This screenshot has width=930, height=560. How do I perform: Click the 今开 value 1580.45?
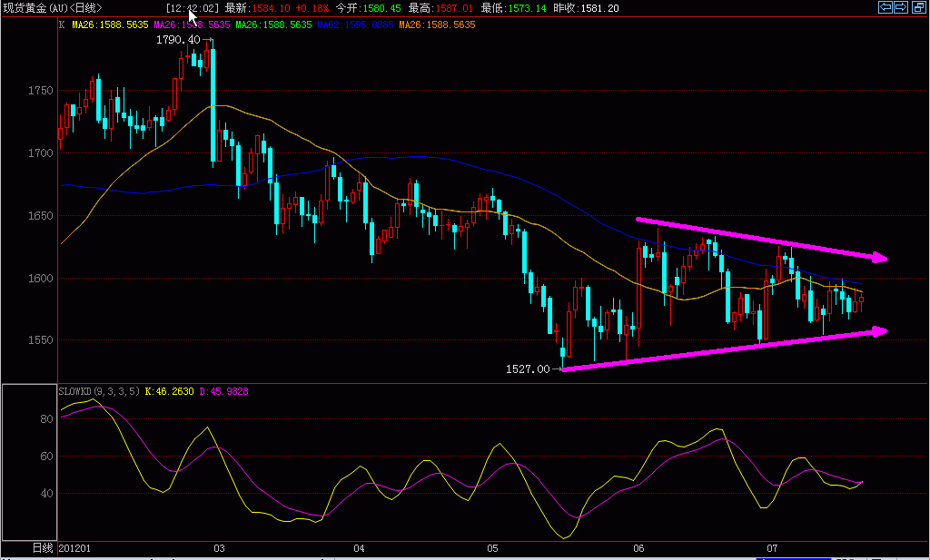381,8
